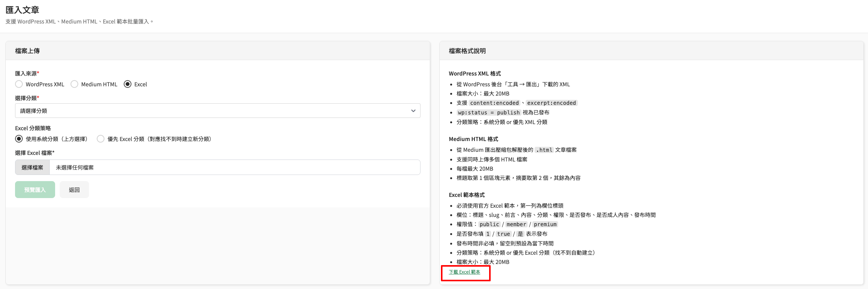Click the .html code tag
868x289 pixels.
click(x=544, y=150)
